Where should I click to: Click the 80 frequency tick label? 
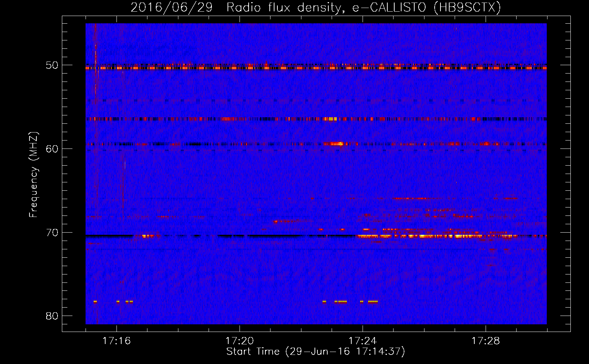tap(52, 316)
